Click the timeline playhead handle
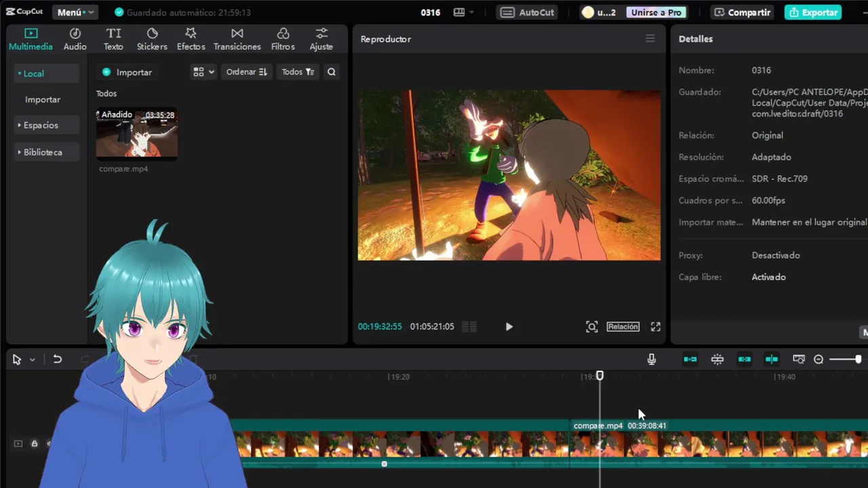Screen dimensions: 868x488 [x=599, y=375]
